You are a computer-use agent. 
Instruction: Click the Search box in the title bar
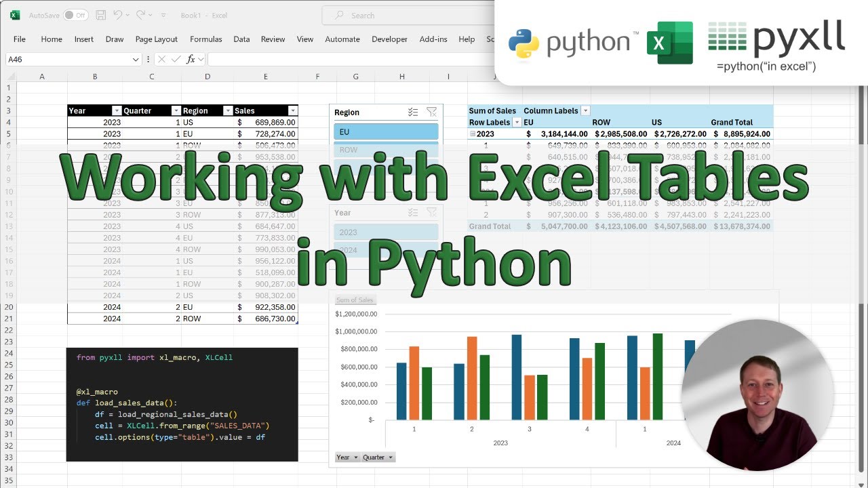[x=407, y=15]
